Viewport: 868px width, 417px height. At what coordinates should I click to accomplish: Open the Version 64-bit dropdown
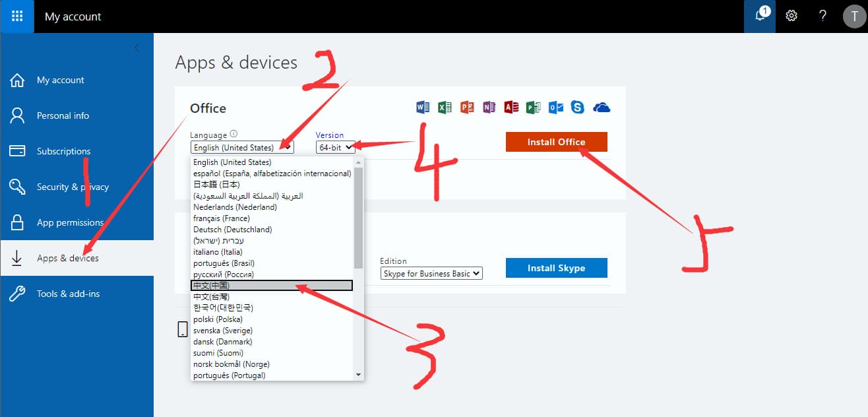coord(336,148)
